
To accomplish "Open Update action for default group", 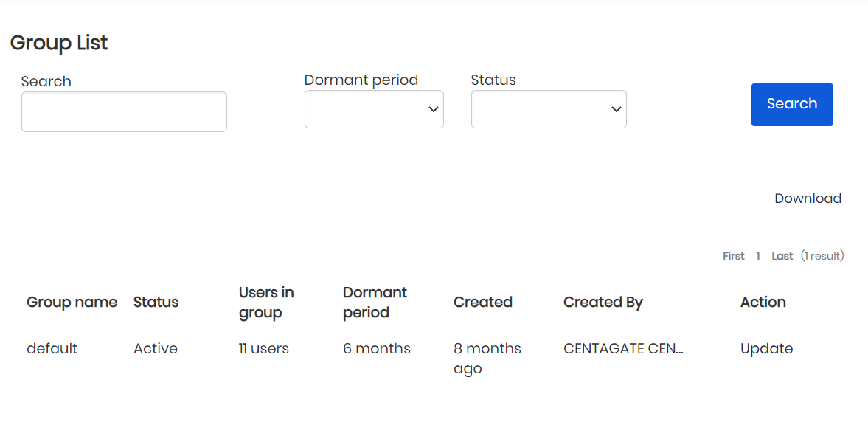I will click(766, 348).
